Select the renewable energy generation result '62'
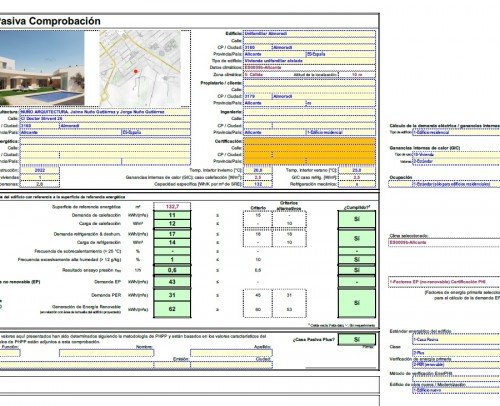 [172, 309]
